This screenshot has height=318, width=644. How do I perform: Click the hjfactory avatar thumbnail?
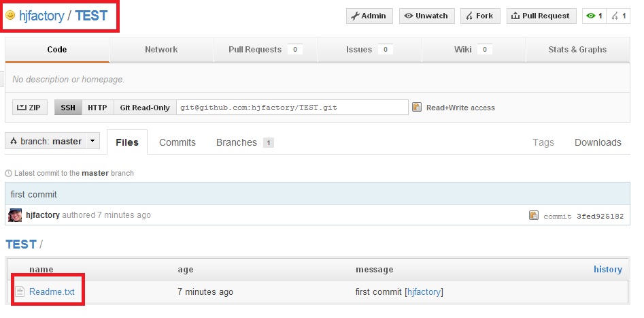coord(15,215)
